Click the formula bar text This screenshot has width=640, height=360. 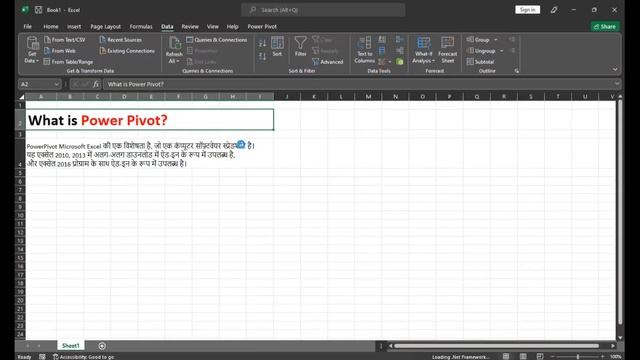tap(136, 84)
